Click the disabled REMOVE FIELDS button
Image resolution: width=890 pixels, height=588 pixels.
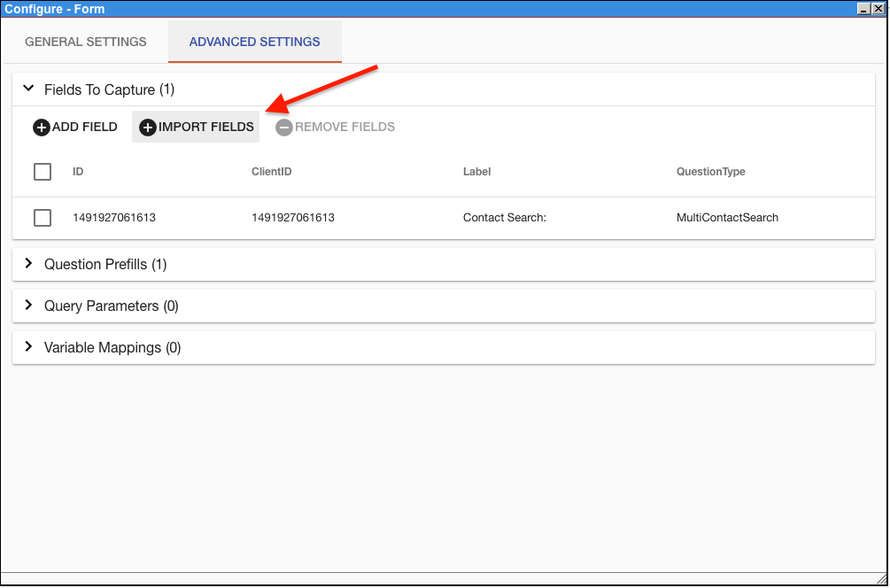click(335, 127)
